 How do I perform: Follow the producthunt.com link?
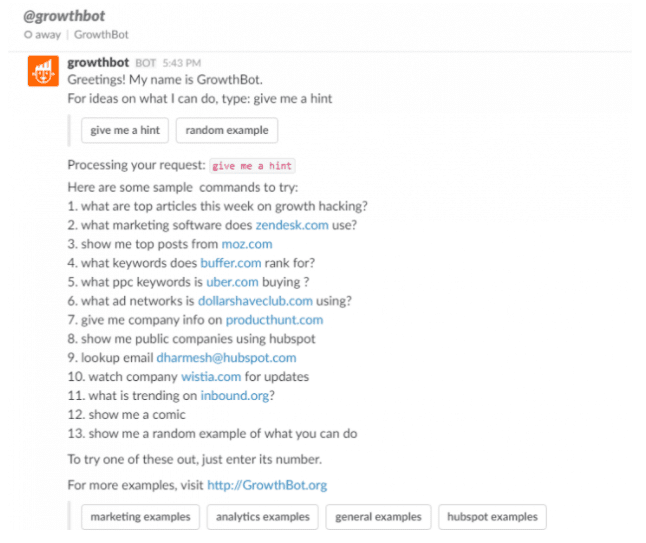[274, 320]
